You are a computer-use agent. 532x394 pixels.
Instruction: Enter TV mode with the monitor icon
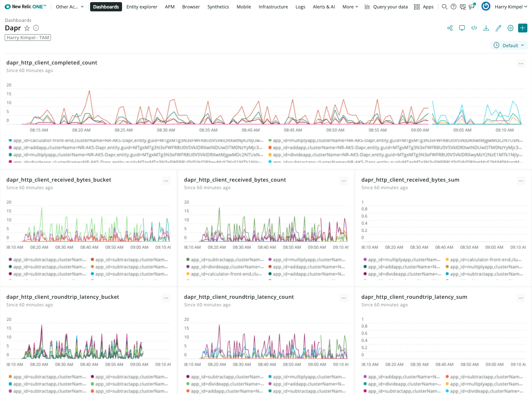(x=462, y=28)
